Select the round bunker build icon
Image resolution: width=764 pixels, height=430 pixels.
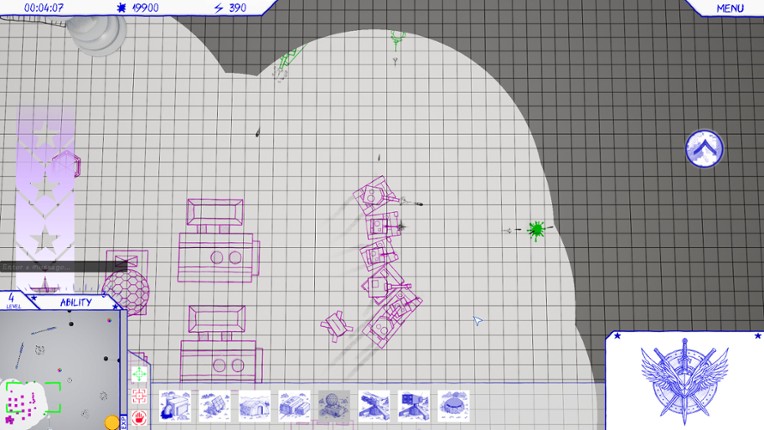point(453,406)
